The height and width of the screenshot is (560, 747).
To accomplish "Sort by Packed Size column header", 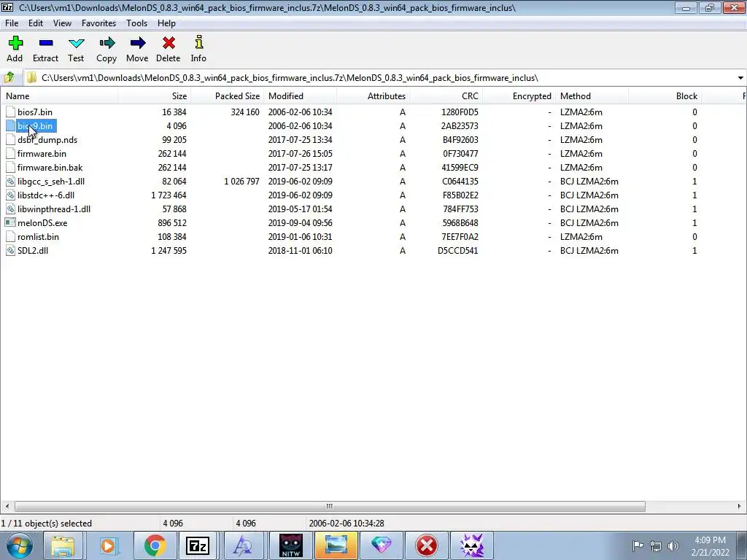I will 228,96.
